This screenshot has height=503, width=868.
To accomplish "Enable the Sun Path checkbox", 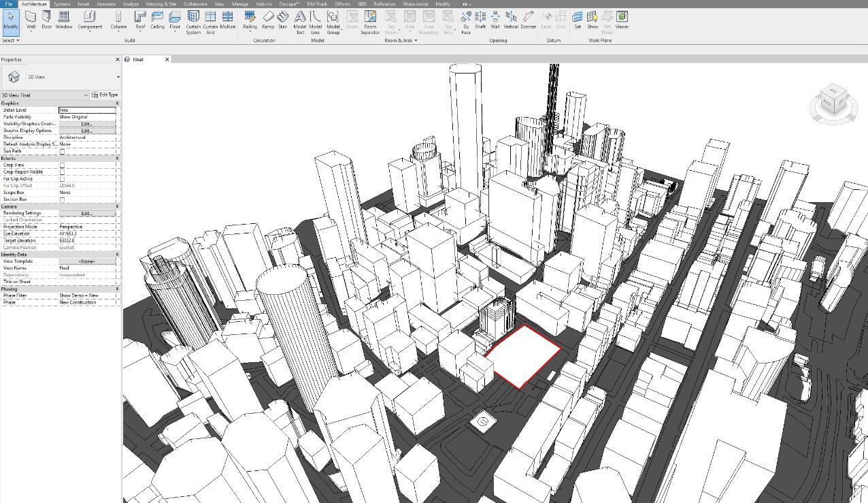I will [62, 151].
